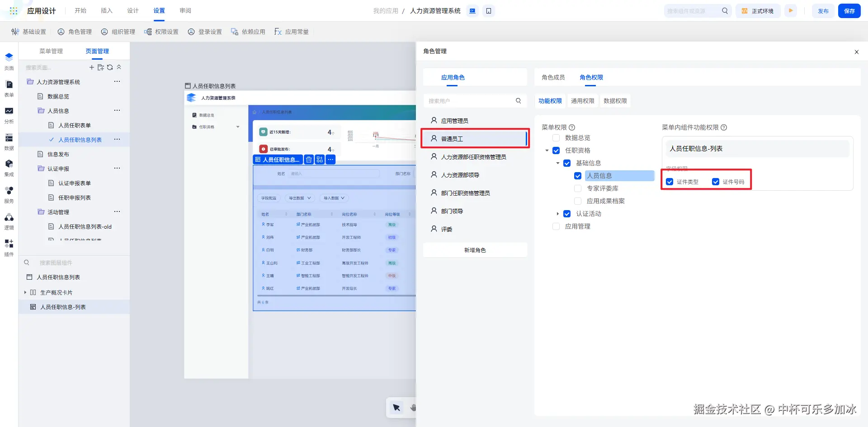The image size is (868, 427).
Task: Toggle the 任职资格 permission checkbox
Action: [x=556, y=150]
